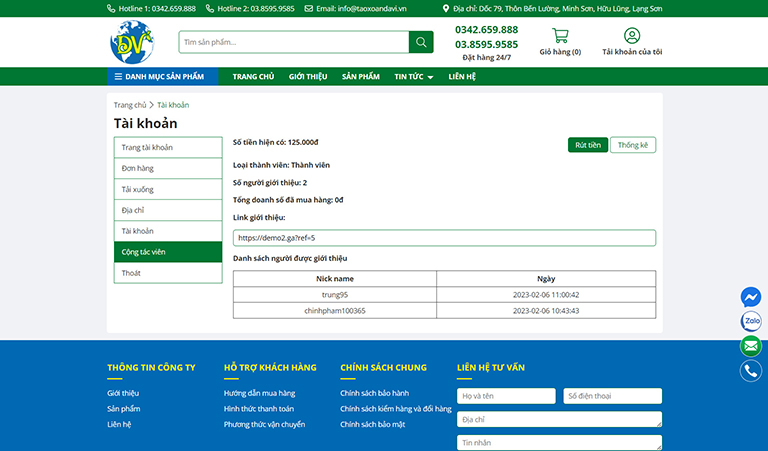Select trung95 nickname cell
The height and width of the screenshot is (451, 768).
(x=335, y=295)
